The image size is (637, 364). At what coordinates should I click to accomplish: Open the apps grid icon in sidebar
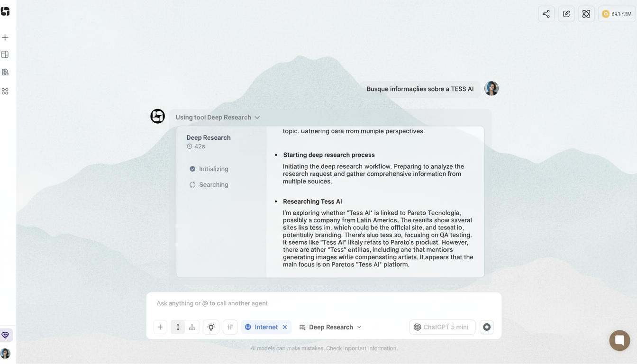[x=5, y=91]
